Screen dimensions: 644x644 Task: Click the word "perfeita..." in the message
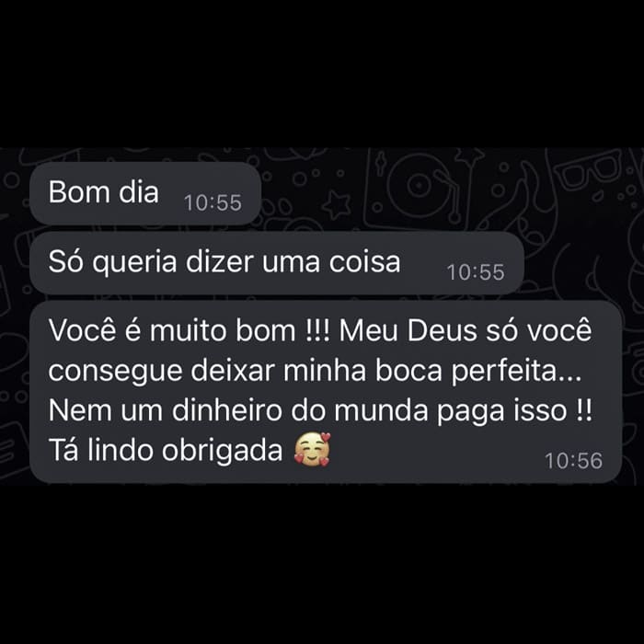[x=516, y=372]
